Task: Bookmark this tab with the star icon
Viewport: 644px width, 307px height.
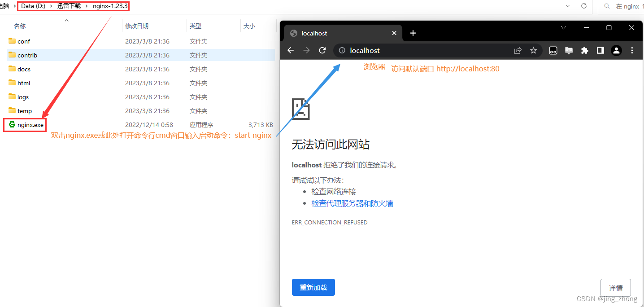Action: 533,51
